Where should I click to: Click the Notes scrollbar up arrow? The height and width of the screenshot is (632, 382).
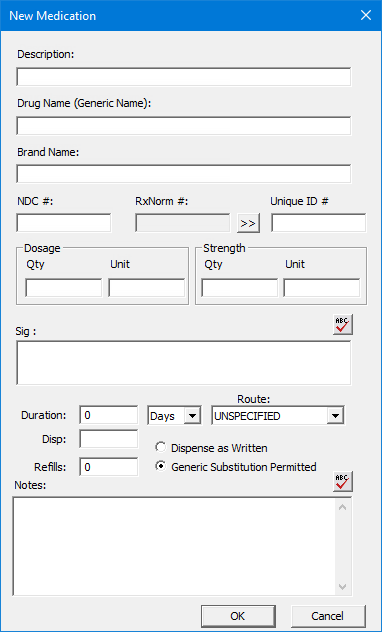tap(343, 507)
